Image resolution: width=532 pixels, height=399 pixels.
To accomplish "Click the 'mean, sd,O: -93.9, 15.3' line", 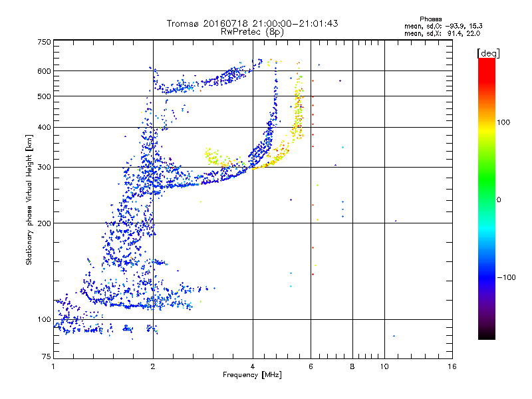I will pos(443,26).
